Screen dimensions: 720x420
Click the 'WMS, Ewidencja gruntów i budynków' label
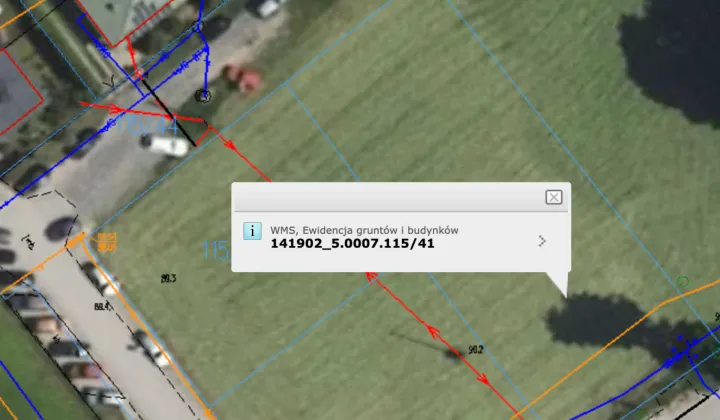pyautogui.click(x=364, y=230)
